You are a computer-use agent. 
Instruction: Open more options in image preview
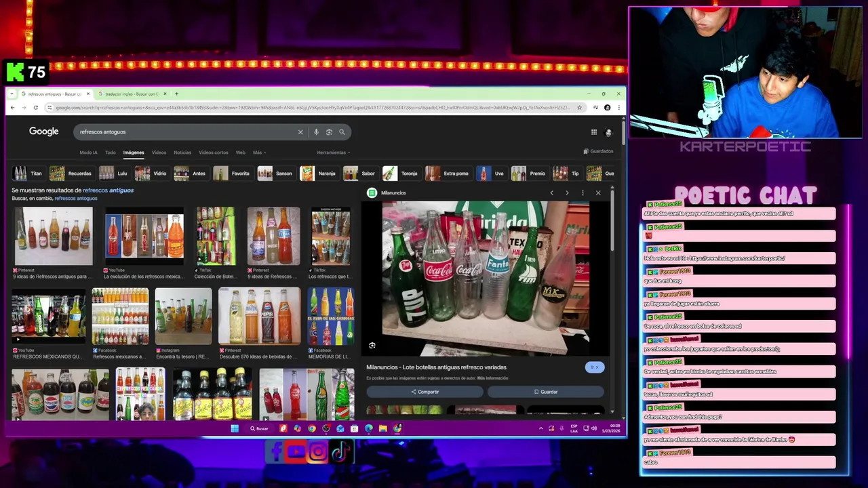[x=583, y=193]
